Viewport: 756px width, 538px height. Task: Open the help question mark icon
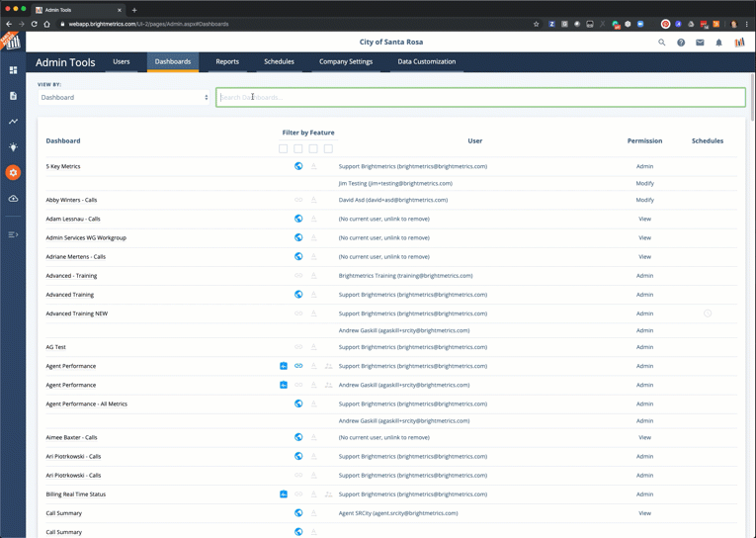pyautogui.click(x=681, y=43)
